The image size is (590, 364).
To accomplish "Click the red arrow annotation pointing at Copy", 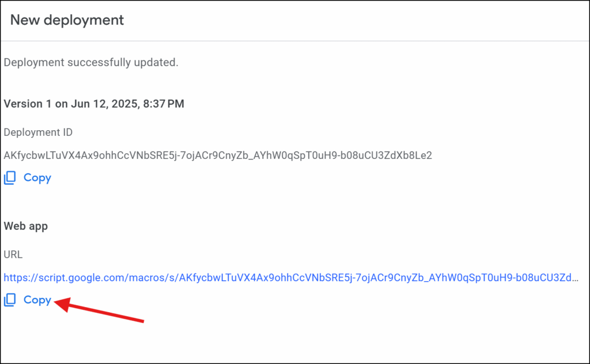I will 99,310.
